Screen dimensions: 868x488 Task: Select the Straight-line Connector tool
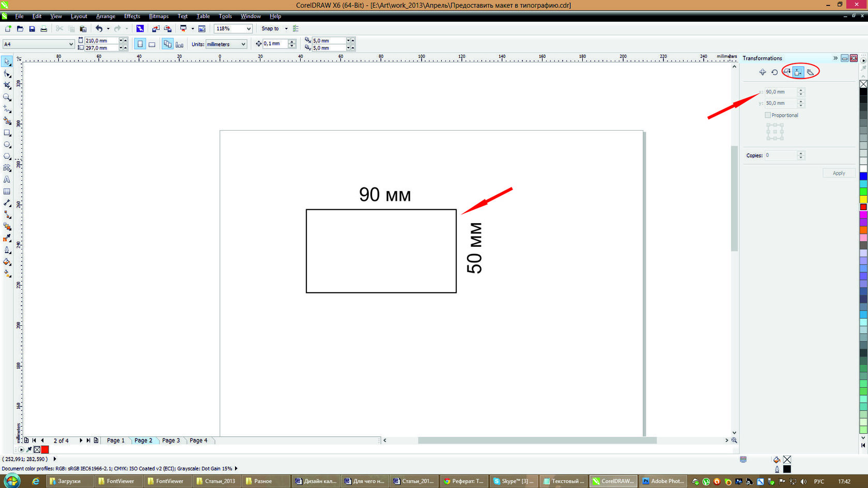[7, 215]
